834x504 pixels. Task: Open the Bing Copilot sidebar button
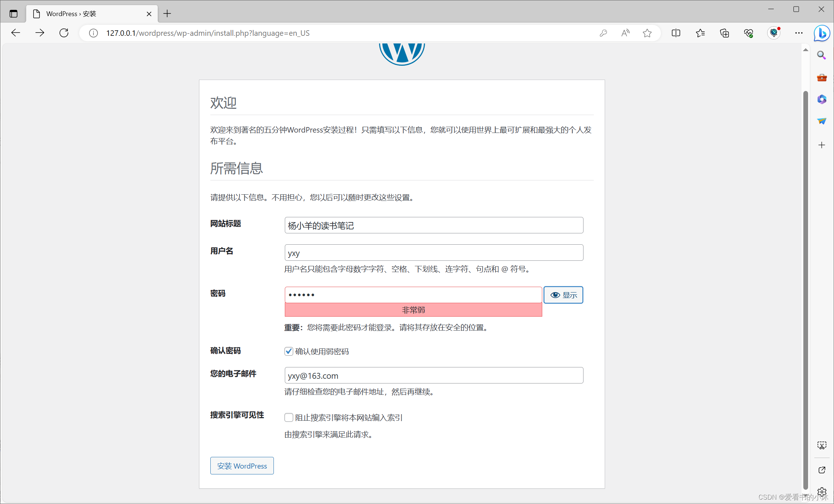822,33
